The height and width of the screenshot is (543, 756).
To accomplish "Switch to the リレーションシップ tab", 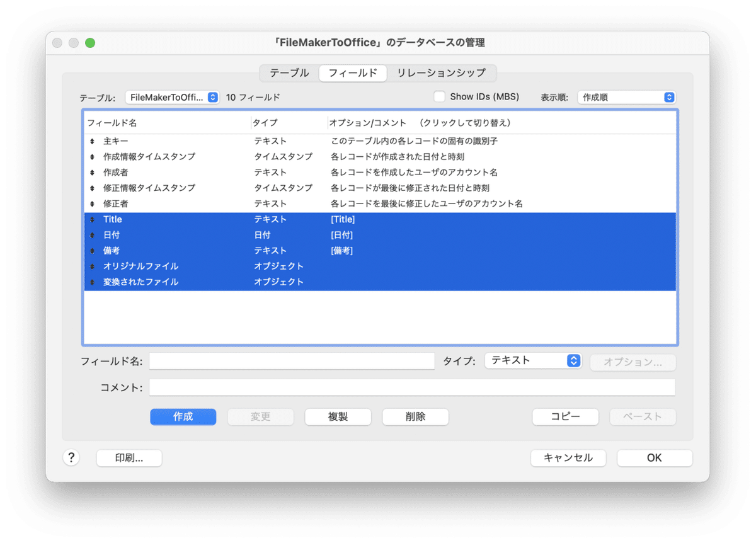I will pos(442,73).
